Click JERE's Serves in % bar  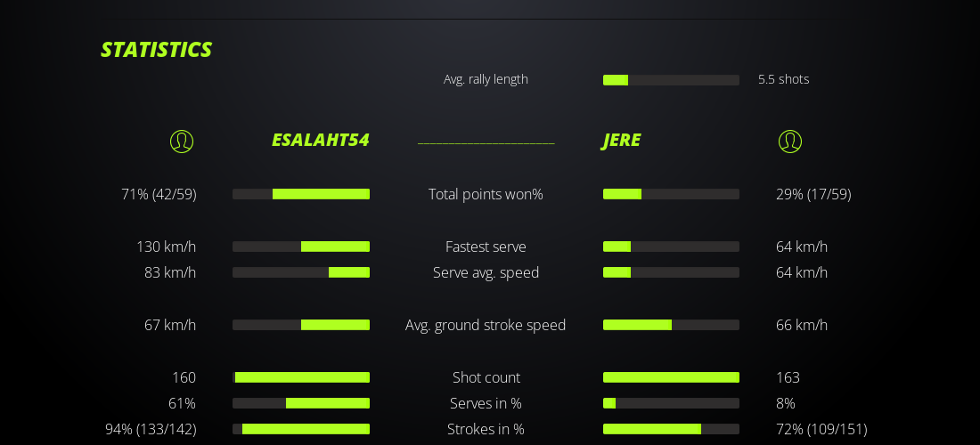(x=671, y=403)
